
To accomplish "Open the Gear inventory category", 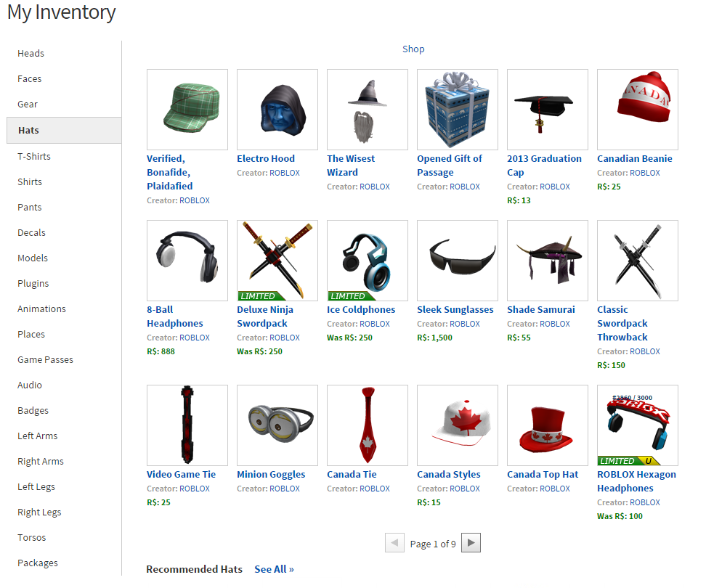I will coord(28,104).
